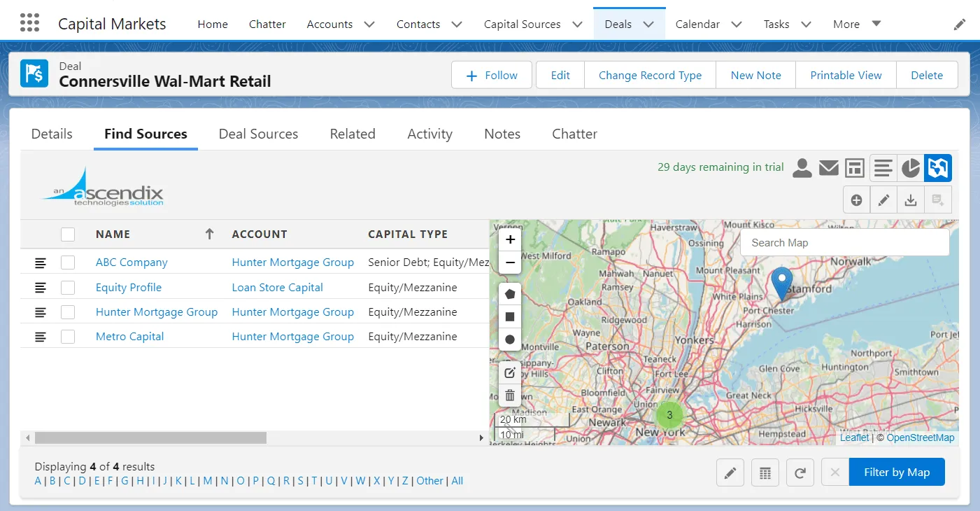Select the rectangle draw tool on map

510,317
